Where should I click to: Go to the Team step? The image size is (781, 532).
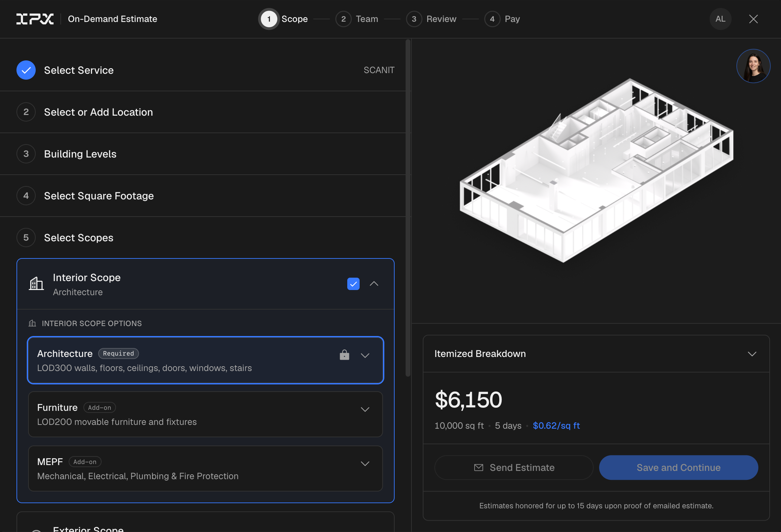[x=357, y=19]
